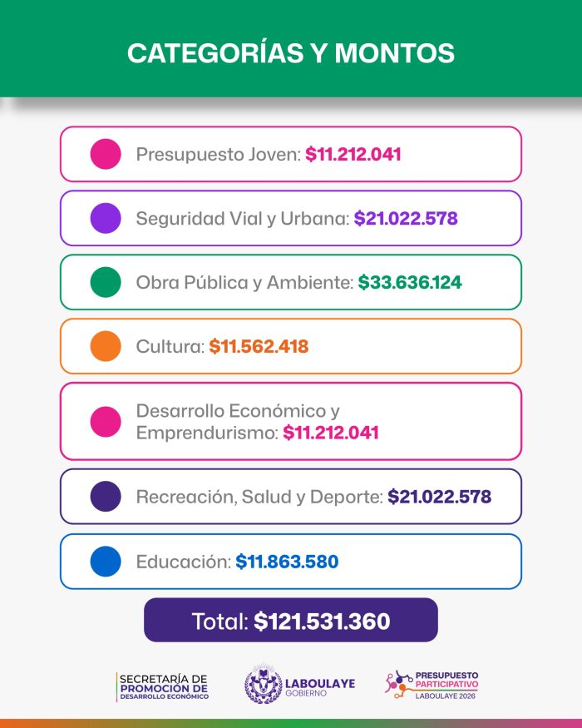582x728 pixels.
Task: Click the Seguridad Vial amount $21.022.578
Action: point(406,218)
